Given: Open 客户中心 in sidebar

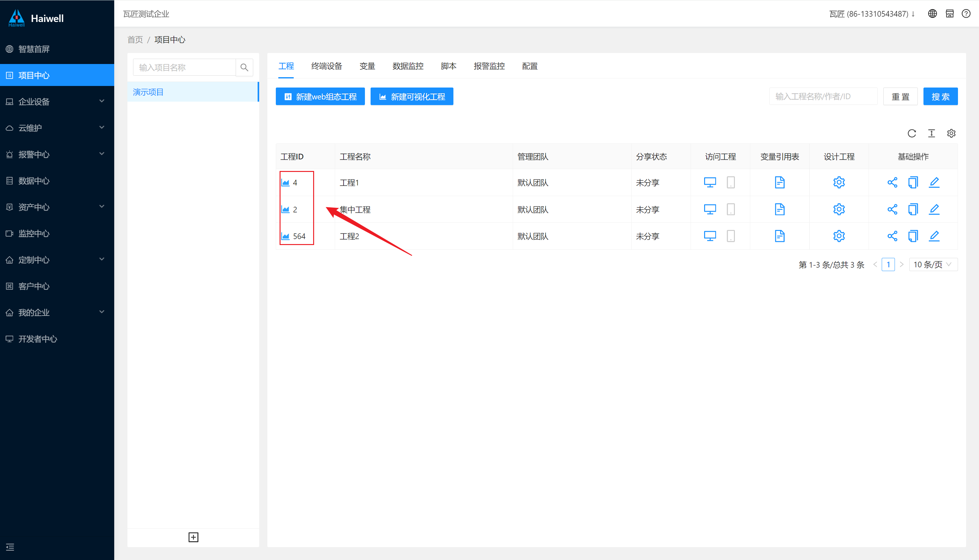Looking at the screenshot, I should click(x=57, y=286).
